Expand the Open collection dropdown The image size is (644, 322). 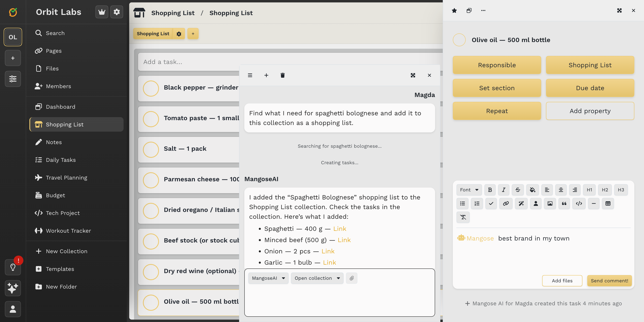coord(317,278)
